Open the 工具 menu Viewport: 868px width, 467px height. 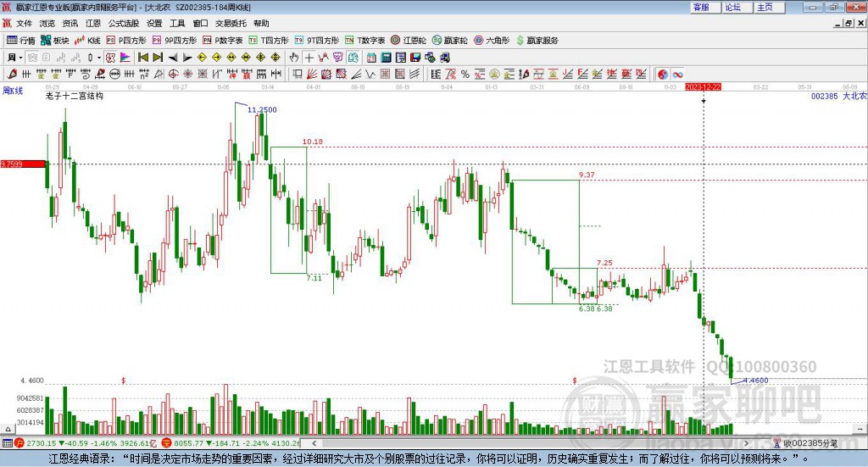177,23
